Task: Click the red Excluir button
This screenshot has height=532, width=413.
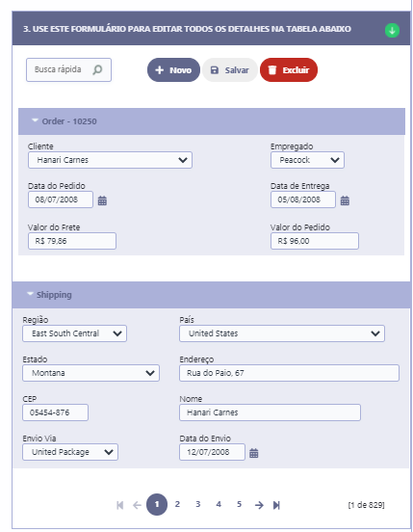Action: (x=289, y=70)
